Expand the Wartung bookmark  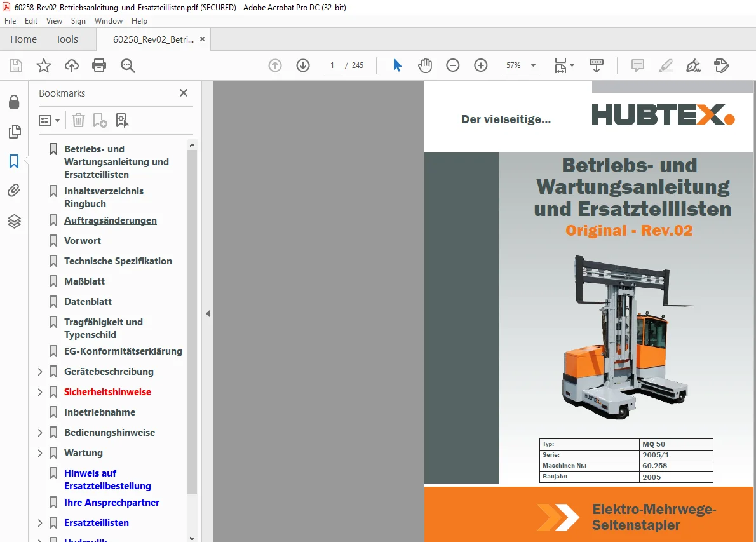40,453
